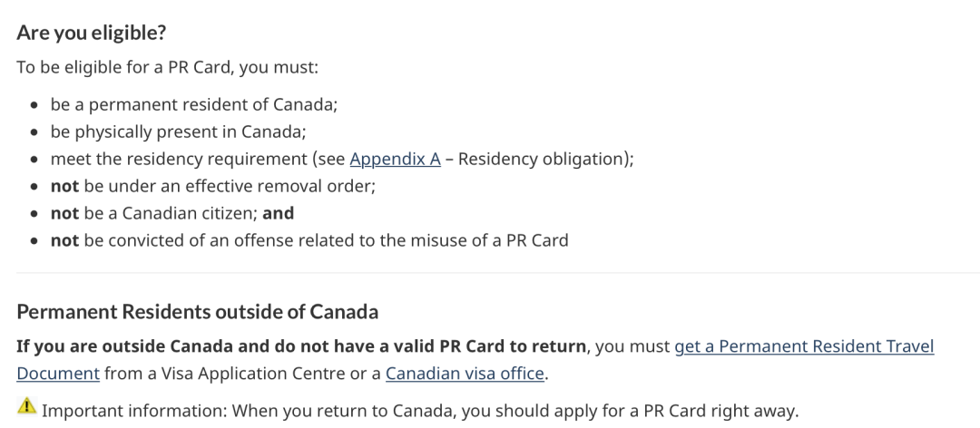Click the underlined word 'Document'
This screenshot has height=428, width=980.
tap(58, 373)
